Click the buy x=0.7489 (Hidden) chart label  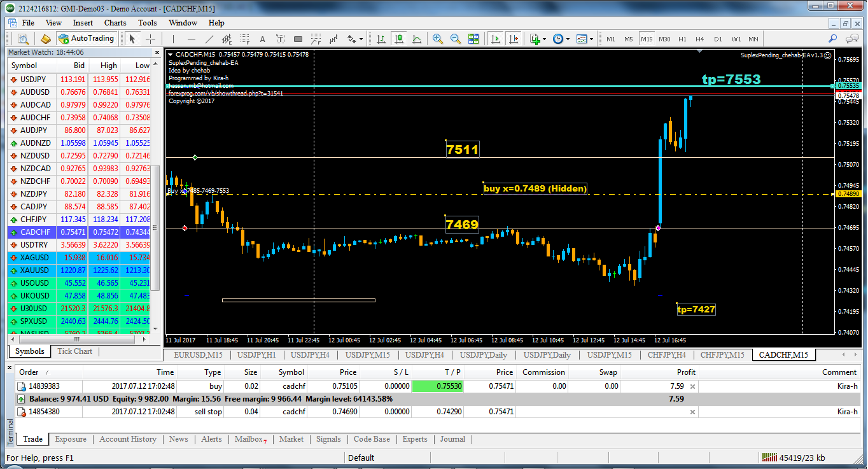pos(535,189)
